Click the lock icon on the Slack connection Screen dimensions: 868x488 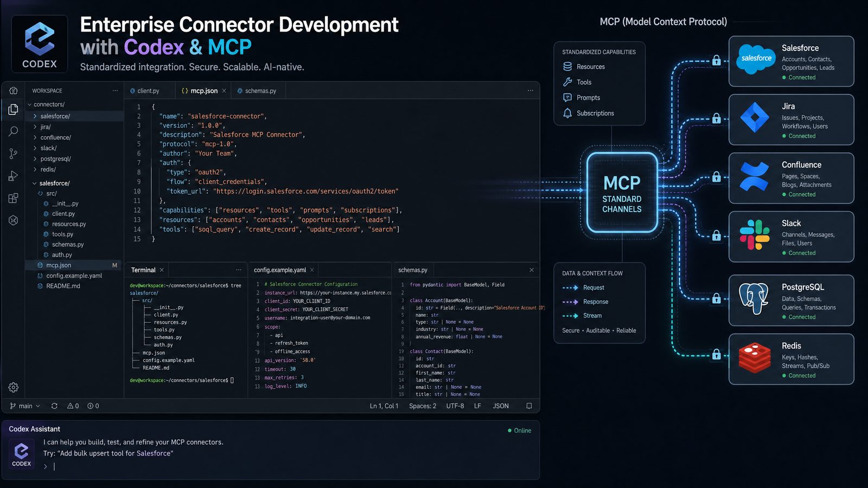click(x=717, y=236)
